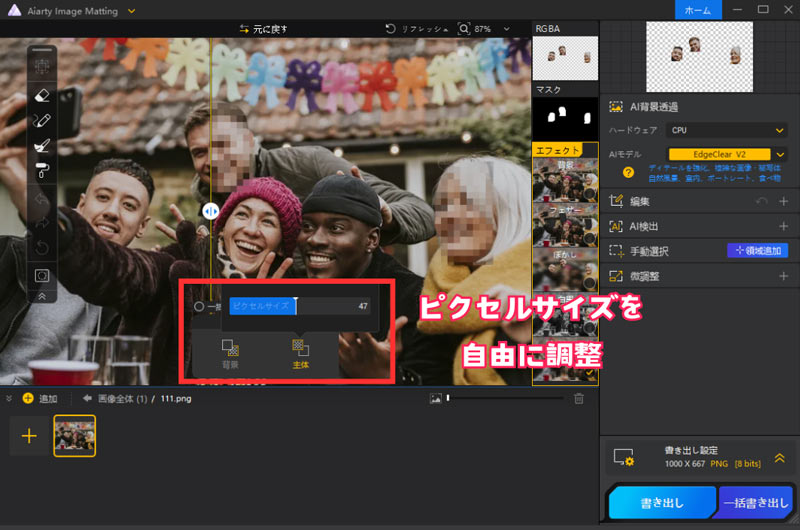
Task: Open the AIモデル dropdown arrow
Action: pos(780,154)
